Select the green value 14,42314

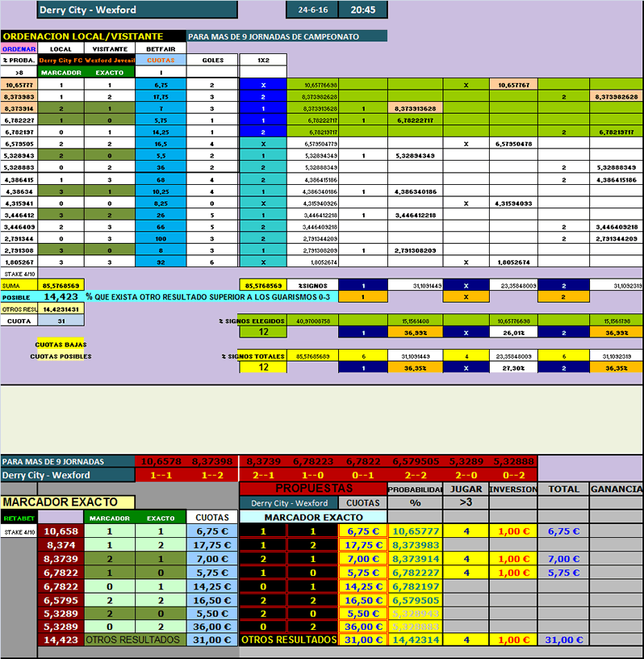click(415, 640)
